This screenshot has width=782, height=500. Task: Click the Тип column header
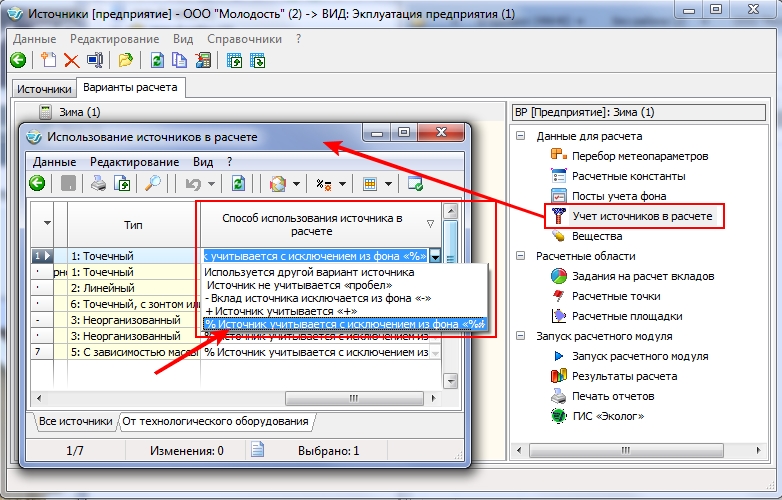(x=133, y=225)
